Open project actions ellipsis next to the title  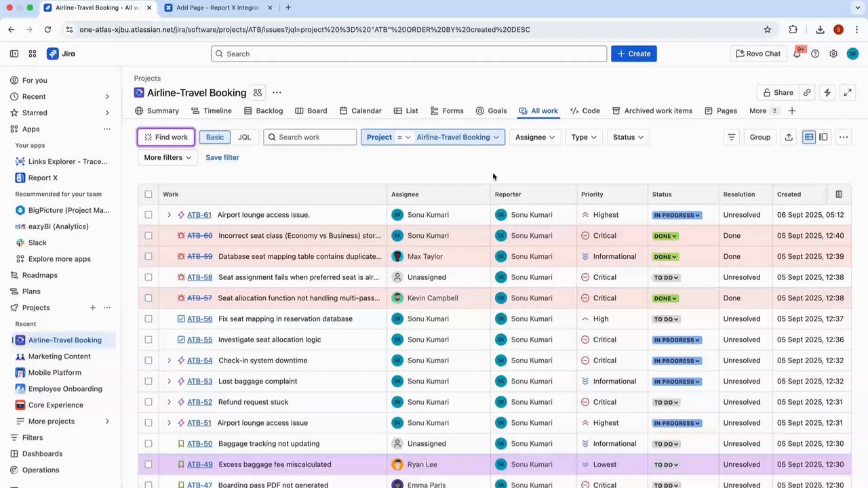coord(277,93)
